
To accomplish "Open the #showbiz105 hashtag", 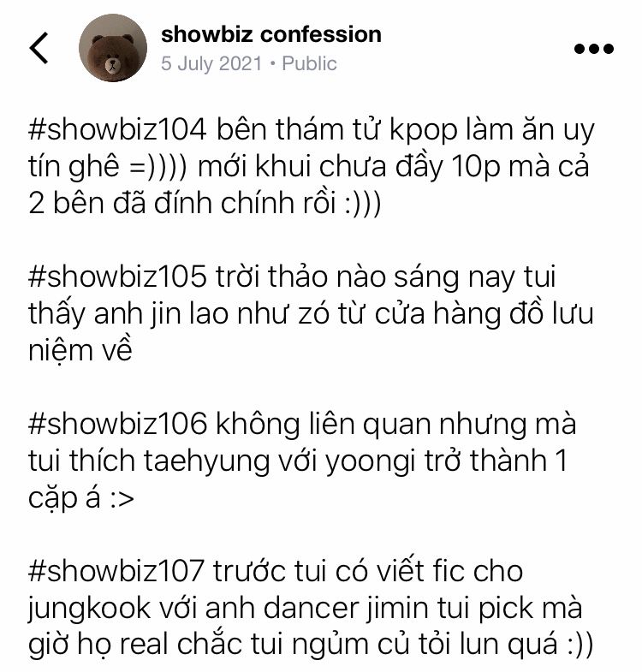I will 117,277.
